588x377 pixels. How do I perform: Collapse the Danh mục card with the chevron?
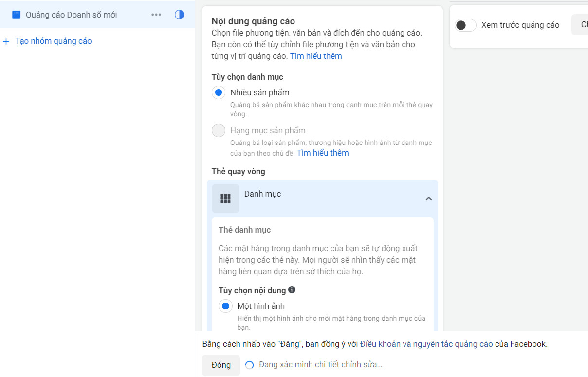coord(429,198)
